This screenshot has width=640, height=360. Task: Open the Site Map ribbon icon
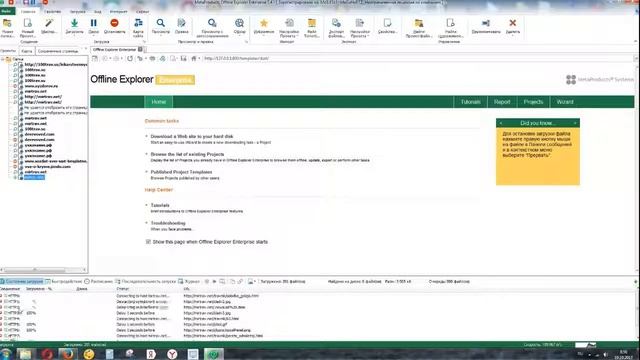(138, 23)
